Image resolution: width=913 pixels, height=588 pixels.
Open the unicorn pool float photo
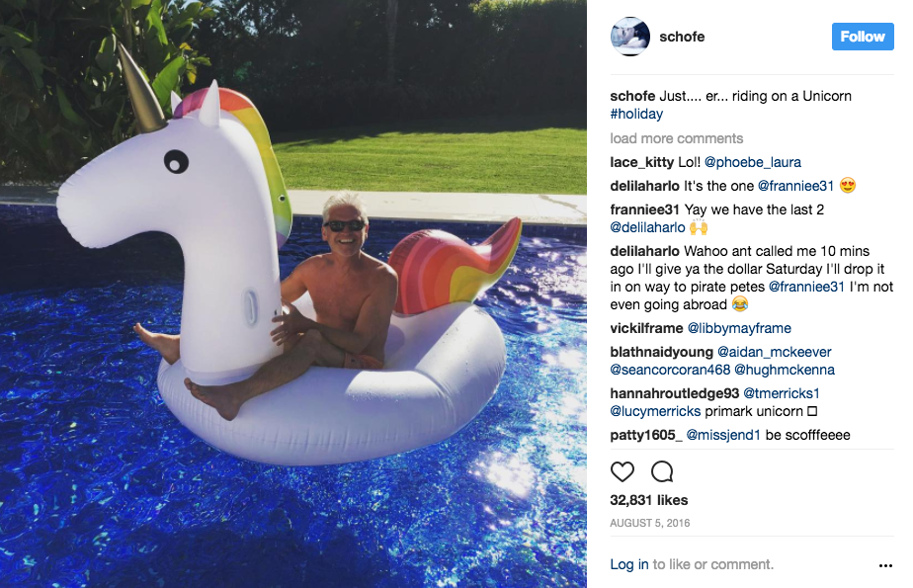pyautogui.click(x=293, y=294)
